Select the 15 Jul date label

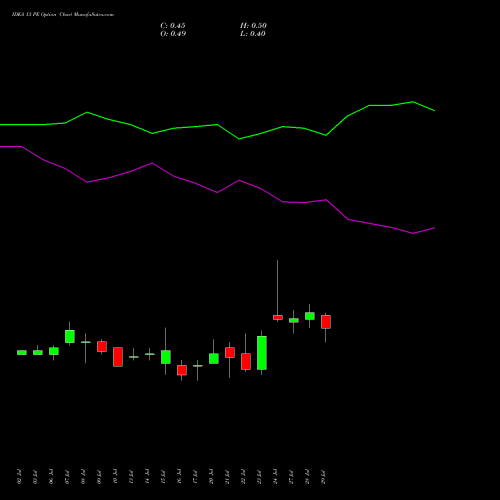(x=163, y=477)
